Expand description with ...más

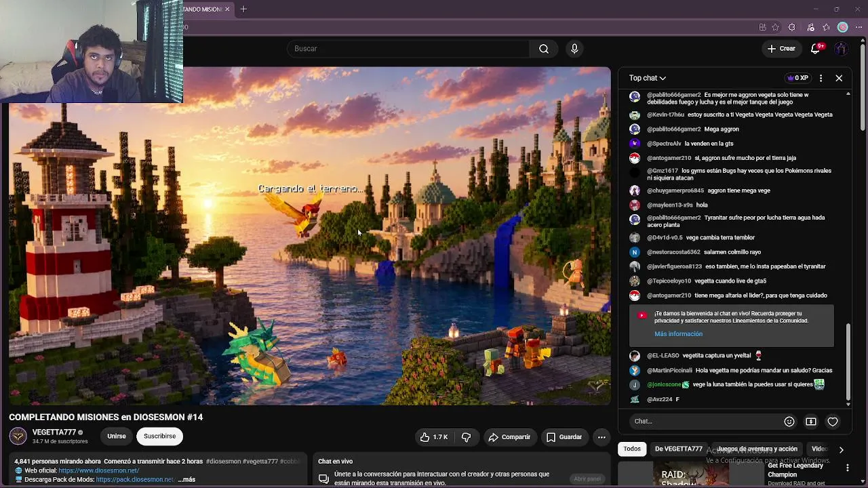tap(186, 480)
